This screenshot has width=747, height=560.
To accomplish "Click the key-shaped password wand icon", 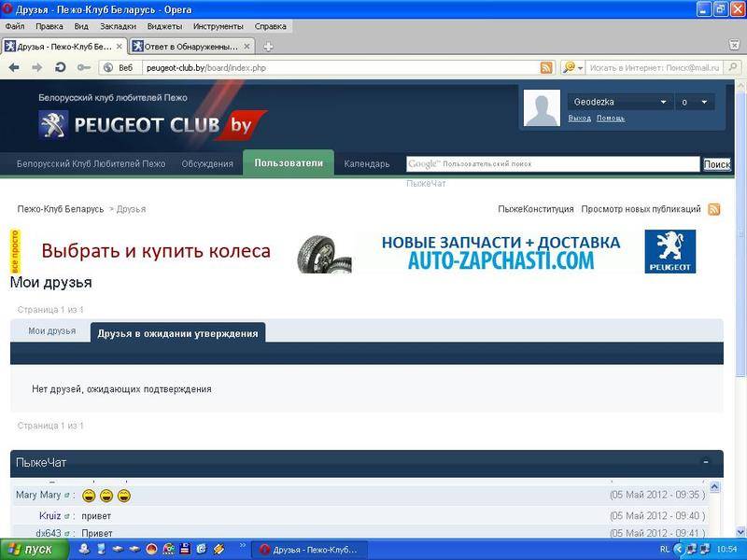I will click(84, 67).
